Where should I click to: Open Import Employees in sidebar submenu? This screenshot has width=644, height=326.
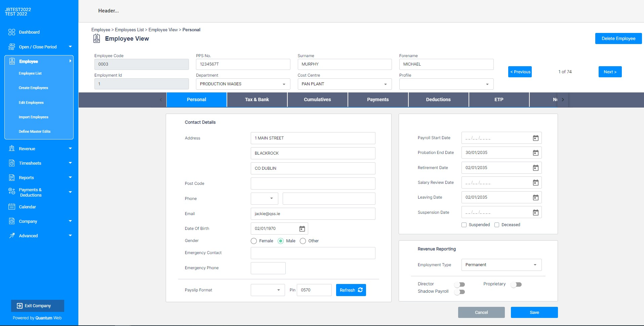(34, 117)
